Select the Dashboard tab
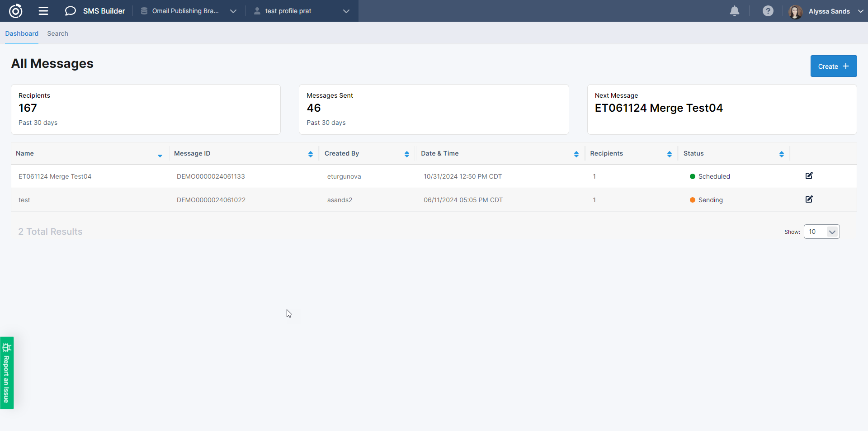This screenshot has width=868, height=431. (22, 33)
